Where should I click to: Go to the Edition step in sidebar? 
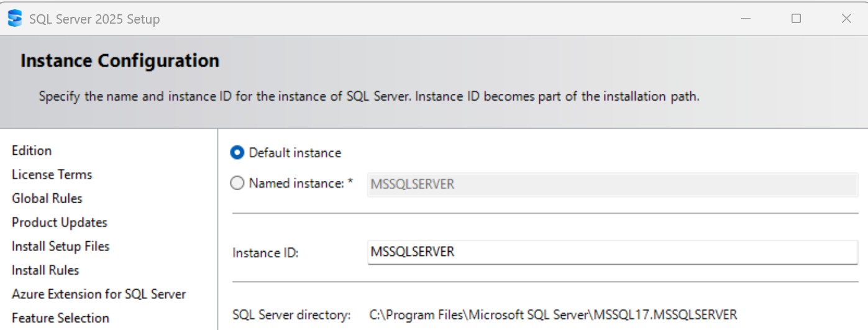32,151
